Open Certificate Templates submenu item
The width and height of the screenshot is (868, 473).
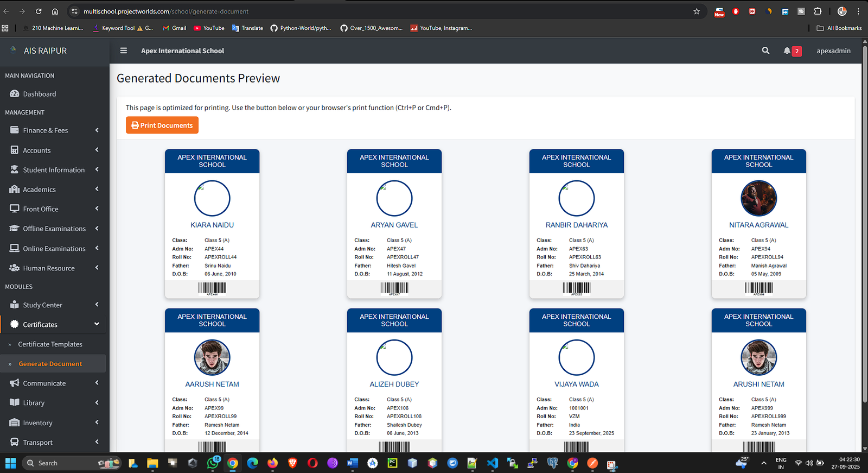(x=50, y=344)
